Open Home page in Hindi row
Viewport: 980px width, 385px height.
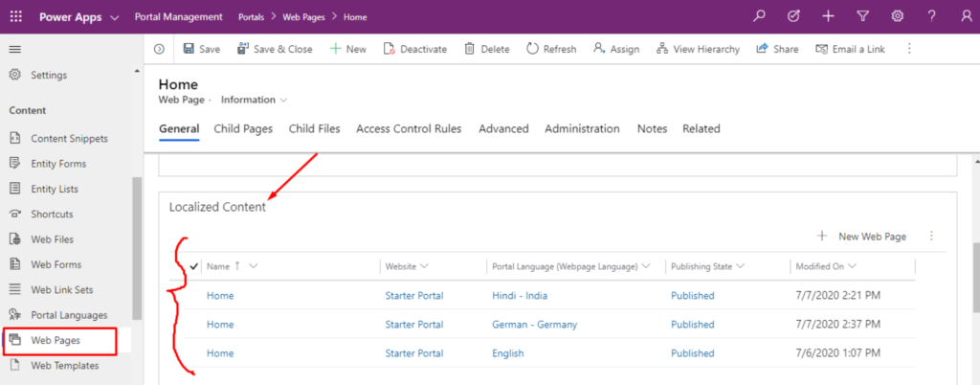click(x=220, y=296)
